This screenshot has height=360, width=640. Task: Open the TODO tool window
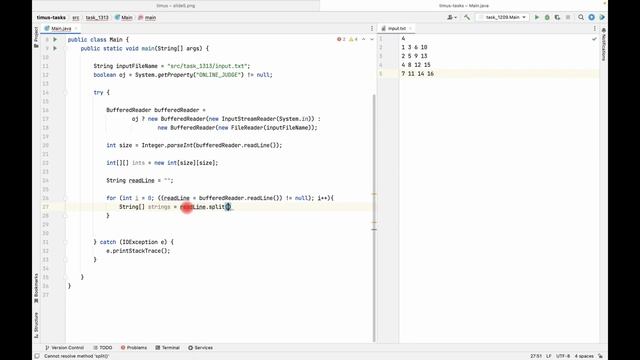[103, 348]
